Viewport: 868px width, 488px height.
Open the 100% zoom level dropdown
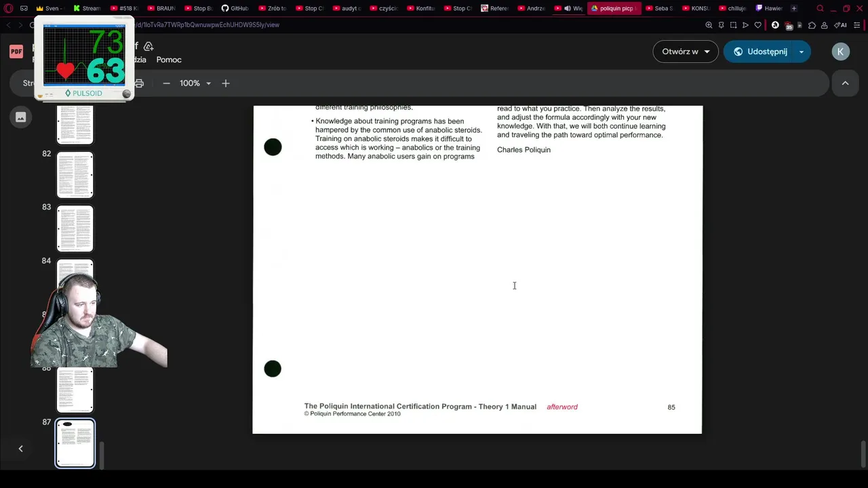pos(195,83)
